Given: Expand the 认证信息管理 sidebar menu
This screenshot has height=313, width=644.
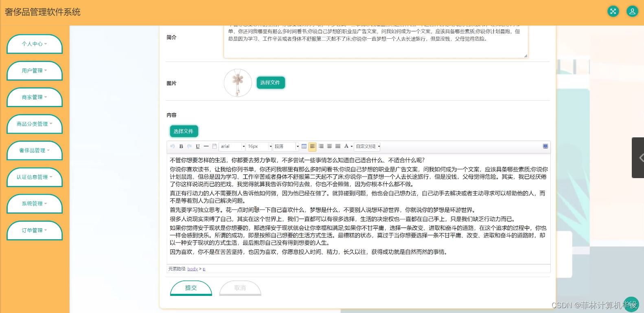Looking at the screenshot, I should point(35,177).
